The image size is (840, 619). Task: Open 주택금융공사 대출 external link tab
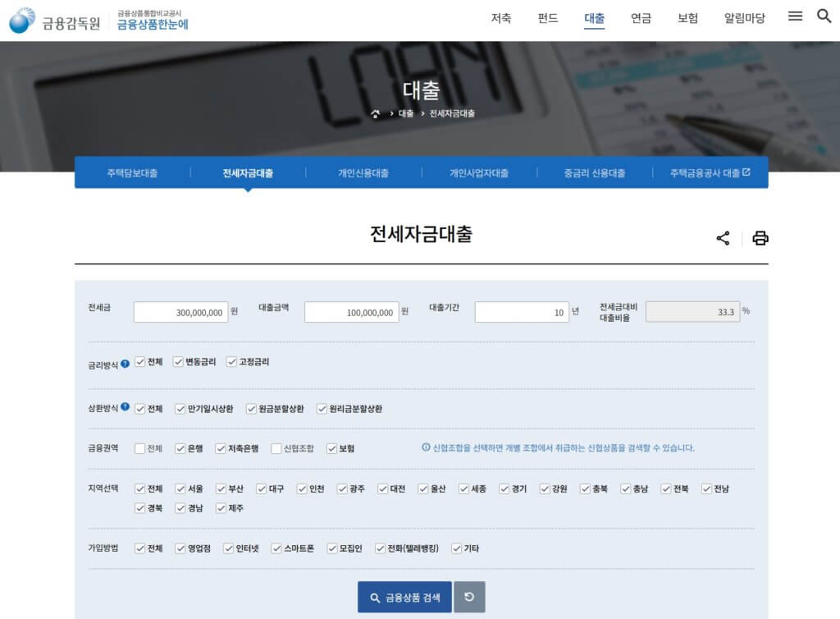[710, 172]
